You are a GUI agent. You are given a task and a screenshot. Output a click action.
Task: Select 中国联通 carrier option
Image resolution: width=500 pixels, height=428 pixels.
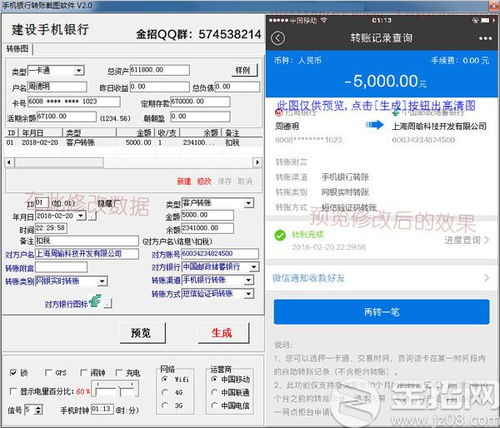click(x=214, y=392)
